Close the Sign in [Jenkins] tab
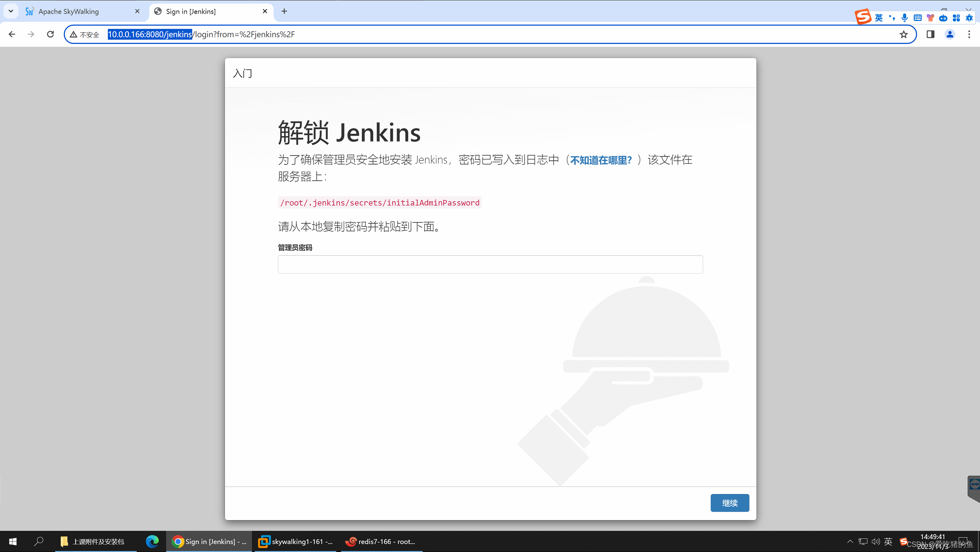 (x=265, y=11)
